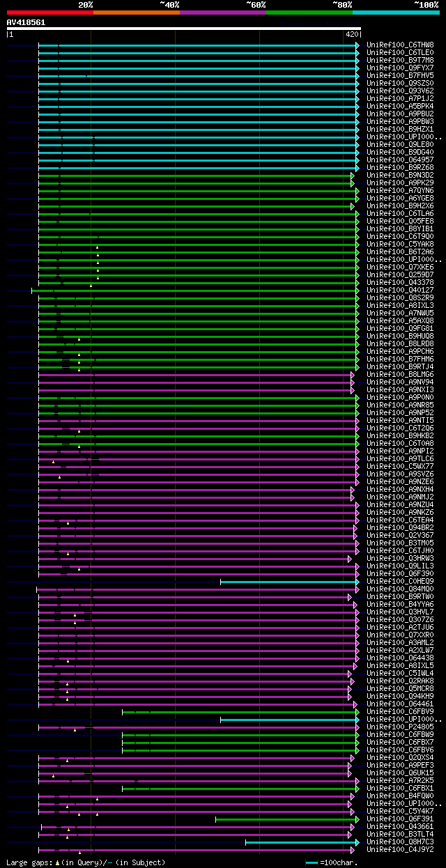Open hit UniRef100_C6TLE0
The width and height of the screenshot is (446, 868).
coord(400,53)
